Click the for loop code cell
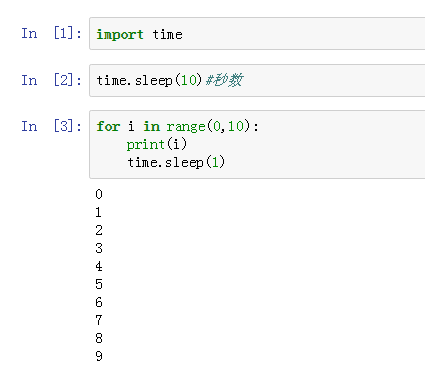This screenshot has width=425, height=371. (x=257, y=144)
